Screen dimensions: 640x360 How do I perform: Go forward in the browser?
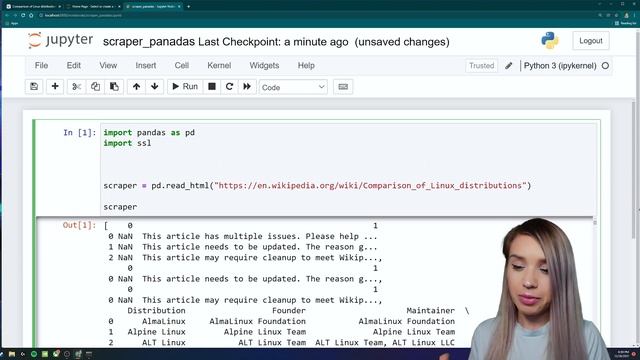(x=15, y=15)
